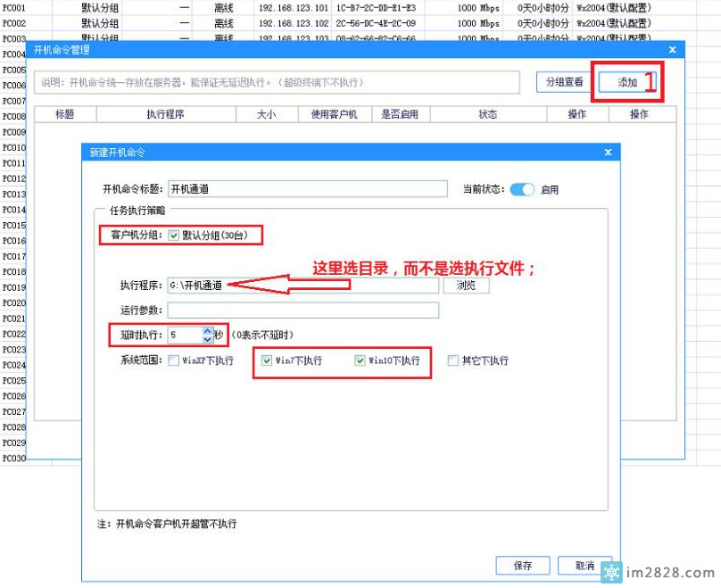Click 浏览 to browse for program

point(466,285)
